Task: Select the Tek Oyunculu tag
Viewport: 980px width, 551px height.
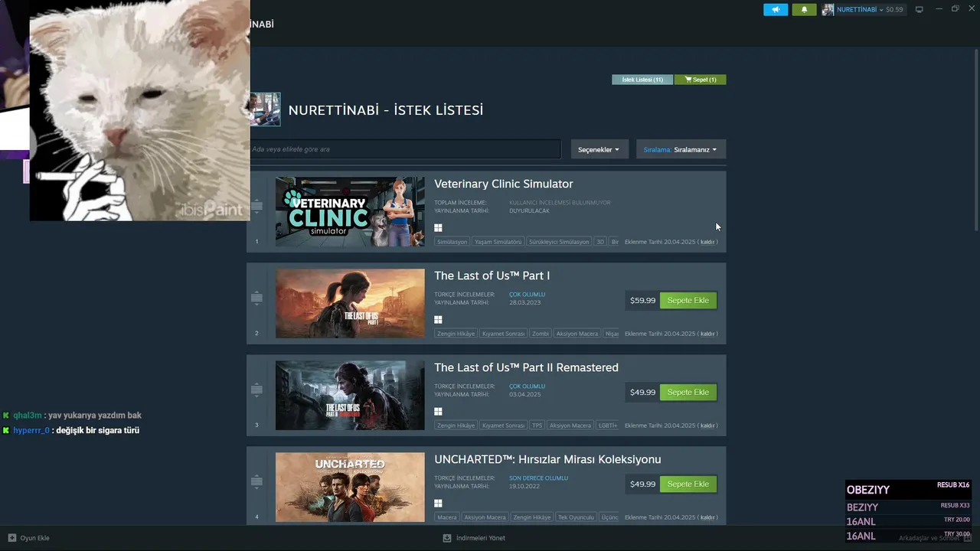Action: (x=577, y=517)
